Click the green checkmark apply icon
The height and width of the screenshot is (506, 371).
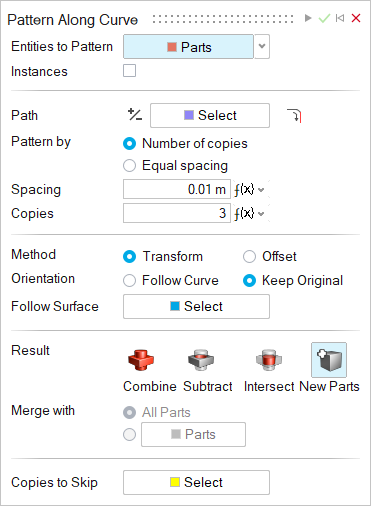(324, 18)
